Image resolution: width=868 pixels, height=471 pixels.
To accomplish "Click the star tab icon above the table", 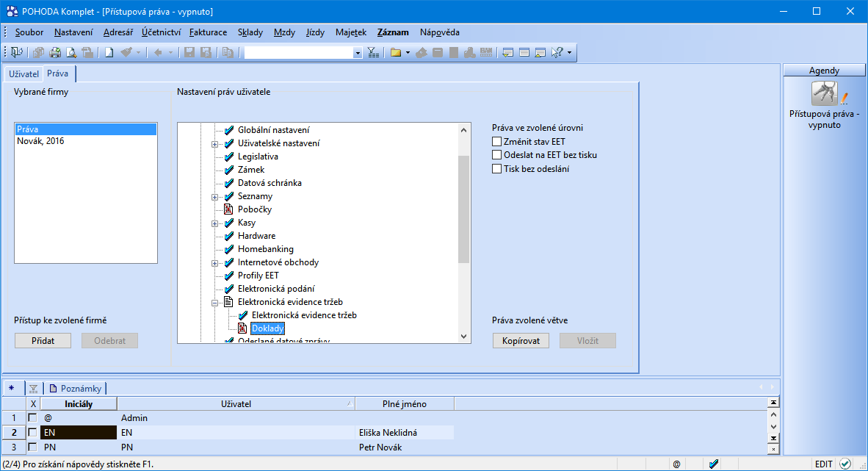I will pos(12,388).
